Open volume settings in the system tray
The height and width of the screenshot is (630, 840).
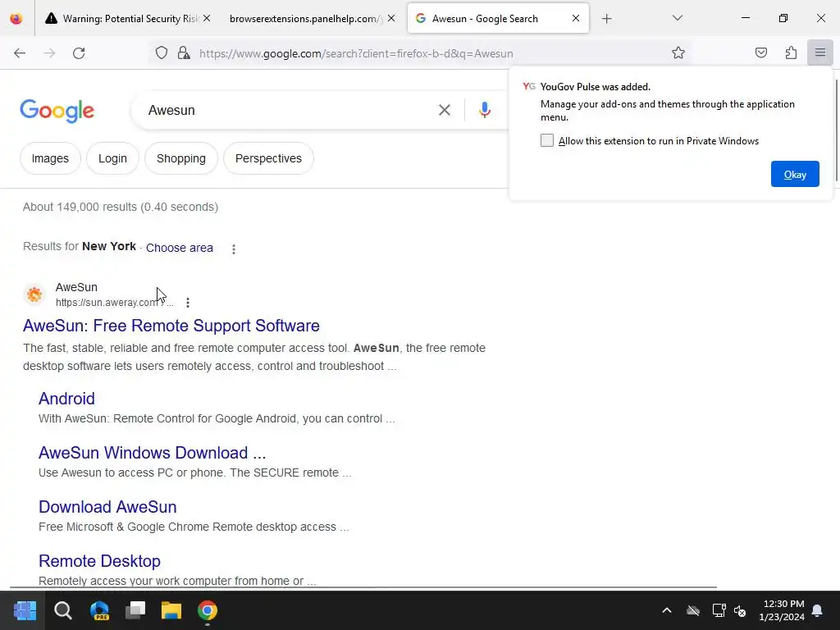point(740,610)
